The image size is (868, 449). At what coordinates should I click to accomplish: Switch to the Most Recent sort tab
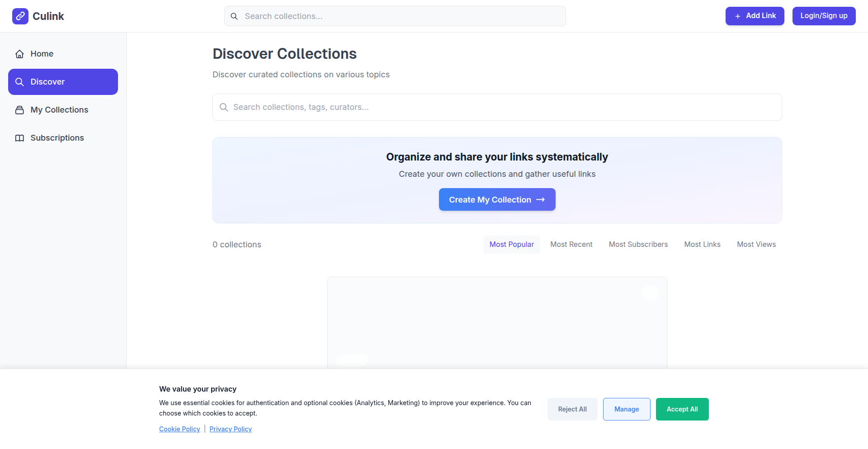click(571, 244)
